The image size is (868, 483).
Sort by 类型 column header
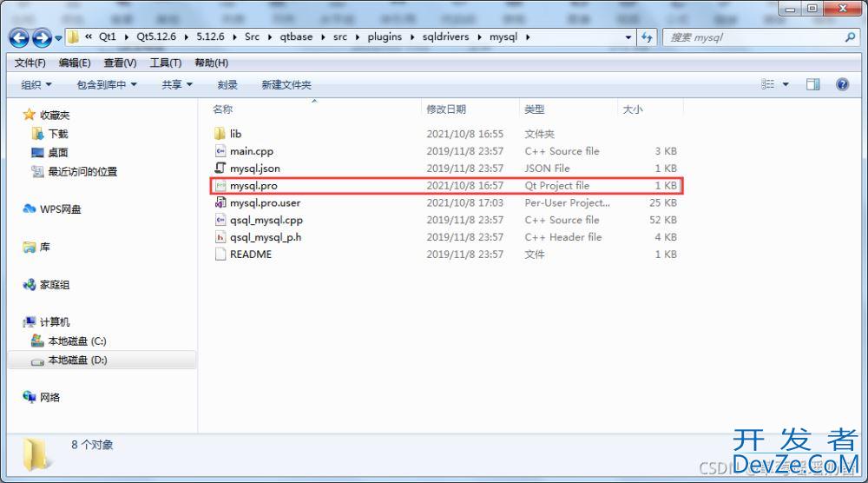click(x=534, y=109)
